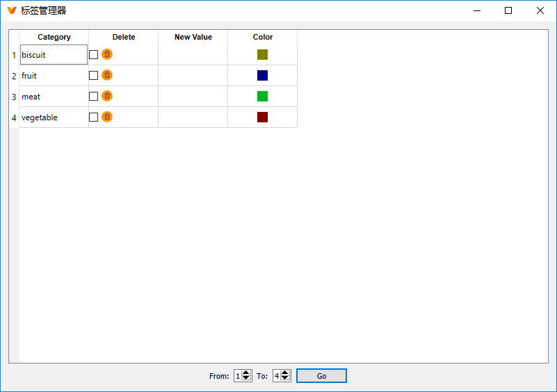Viewport: 557px width, 392px height.
Task: Click the trash icon in the meat row
Action: coord(107,96)
